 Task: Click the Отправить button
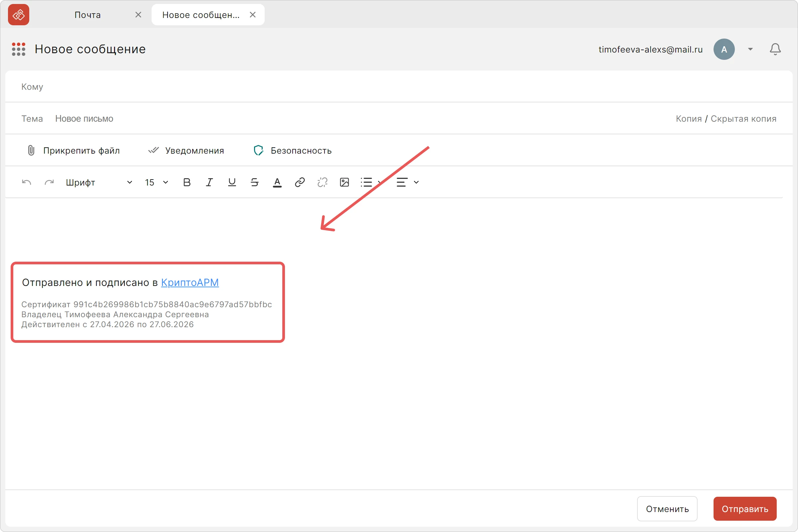[745, 509]
